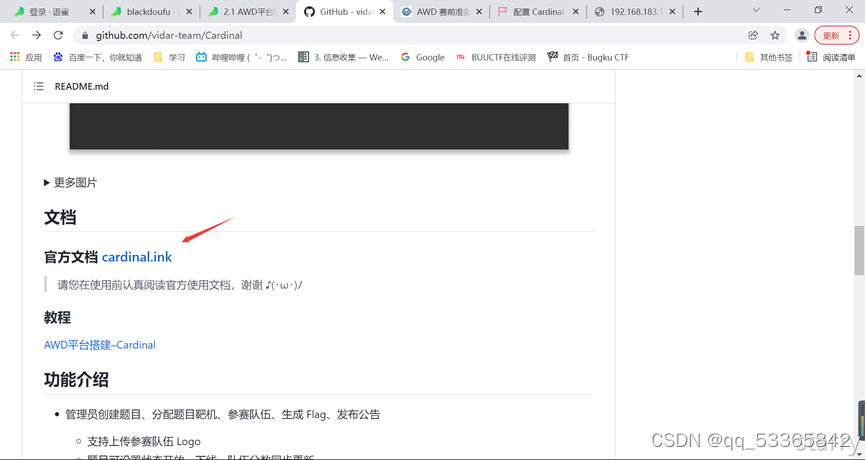Close the blackdoufu tab
The height and width of the screenshot is (460, 865).
click(189, 12)
